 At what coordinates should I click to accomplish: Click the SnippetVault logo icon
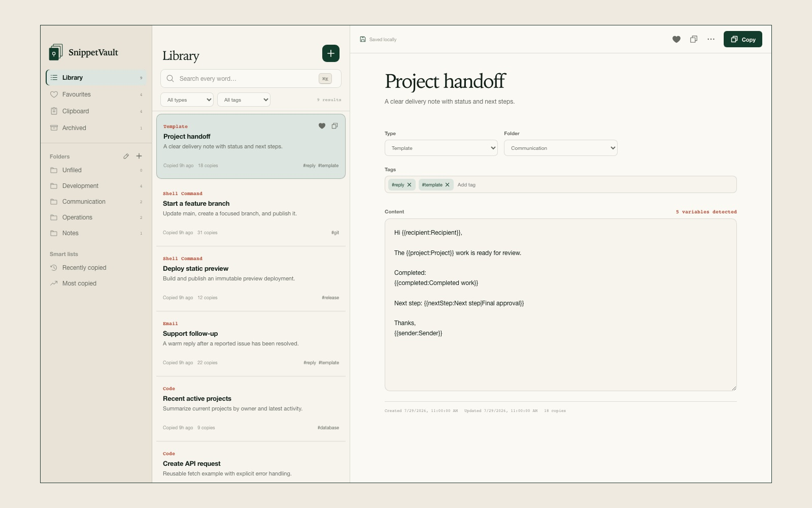tap(56, 52)
